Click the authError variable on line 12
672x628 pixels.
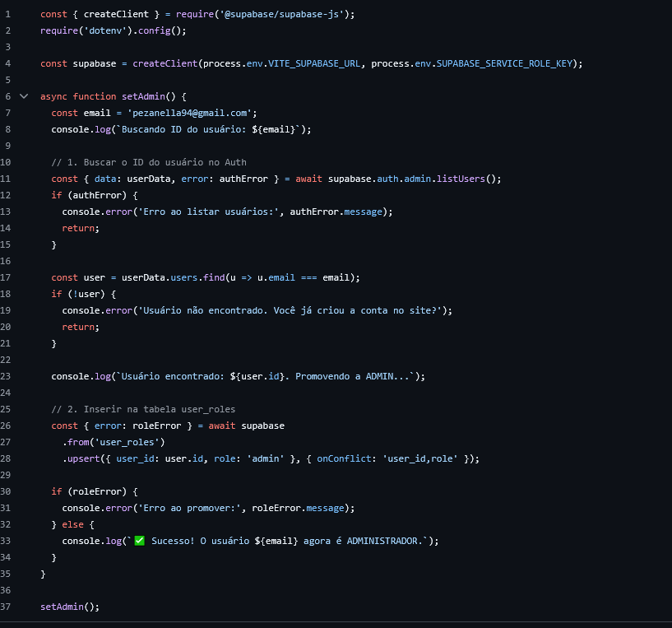tap(97, 196)
